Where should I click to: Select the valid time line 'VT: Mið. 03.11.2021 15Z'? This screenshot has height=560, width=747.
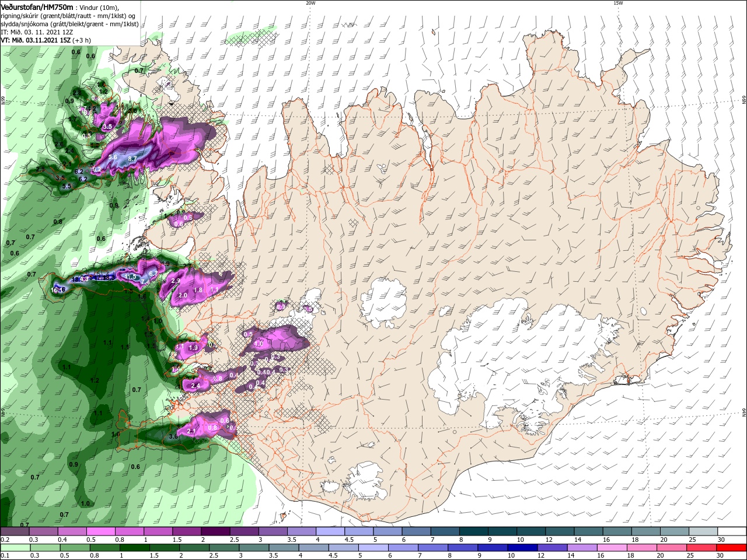click(x=35, y=40)
